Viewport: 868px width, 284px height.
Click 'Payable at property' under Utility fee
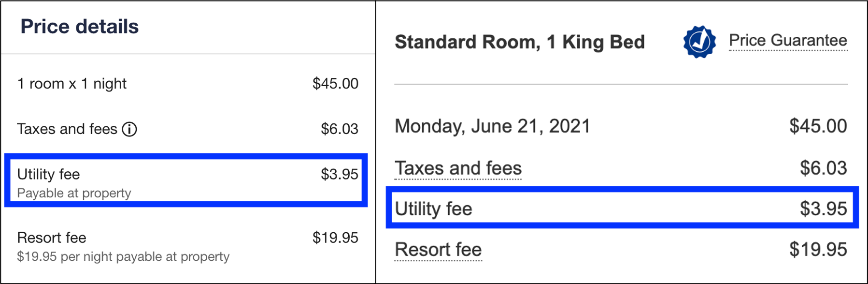[73, 193]
